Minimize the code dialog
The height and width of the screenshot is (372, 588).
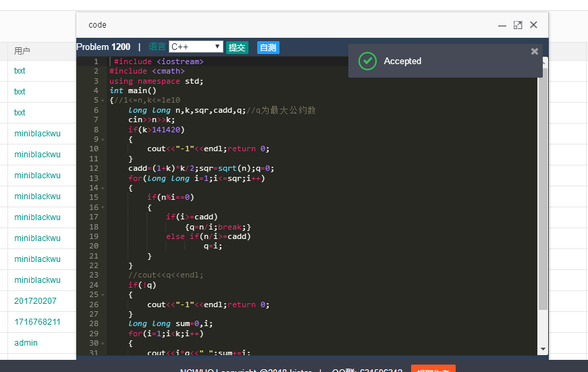502,26
